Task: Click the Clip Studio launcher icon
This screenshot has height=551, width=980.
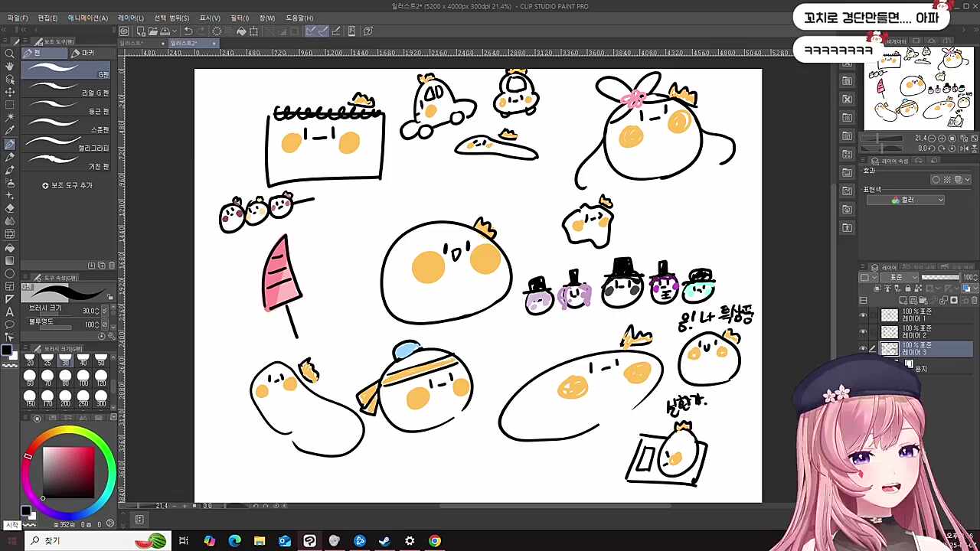Action: pos(124,31)
